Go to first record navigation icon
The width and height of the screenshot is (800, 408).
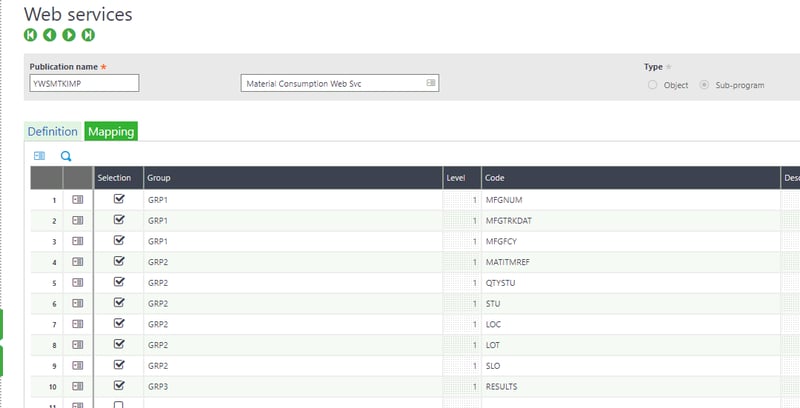31,35
